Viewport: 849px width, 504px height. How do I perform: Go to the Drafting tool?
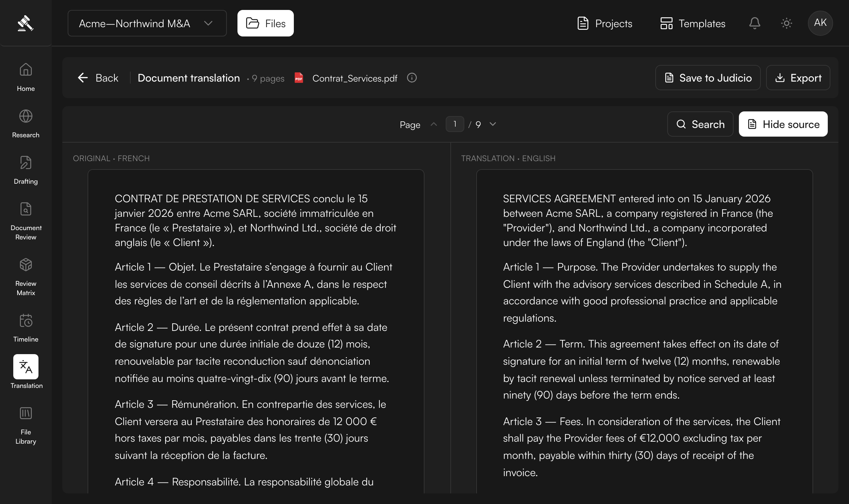click(26, 170)
